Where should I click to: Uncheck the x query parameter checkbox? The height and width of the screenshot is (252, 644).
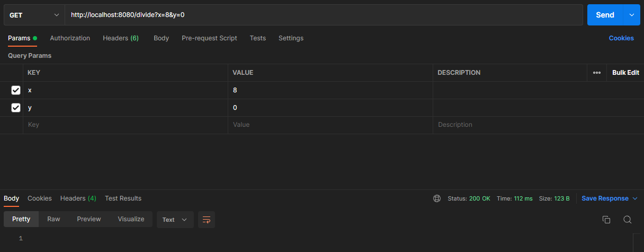16,90
